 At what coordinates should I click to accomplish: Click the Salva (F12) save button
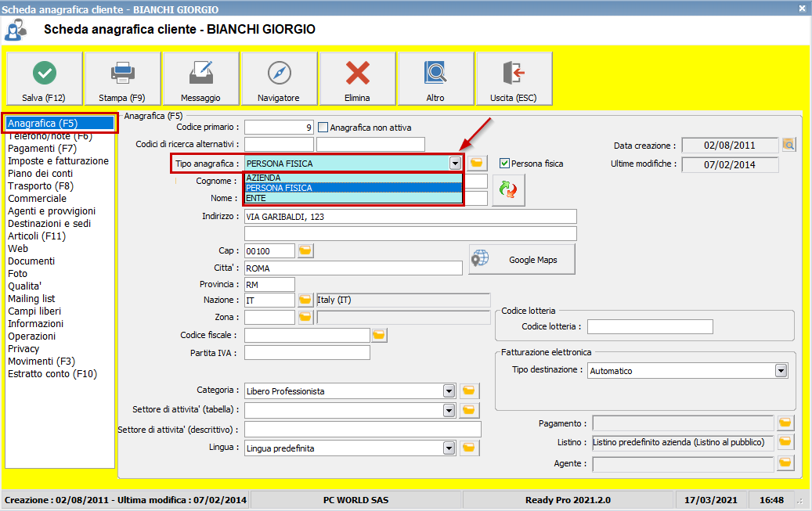click(45, 79)
